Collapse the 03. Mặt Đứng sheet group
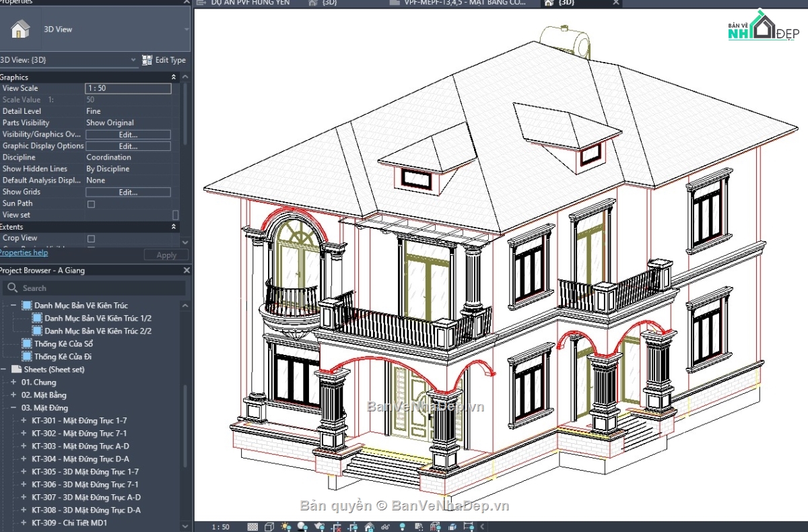The image size is (808, 532). 13,407
